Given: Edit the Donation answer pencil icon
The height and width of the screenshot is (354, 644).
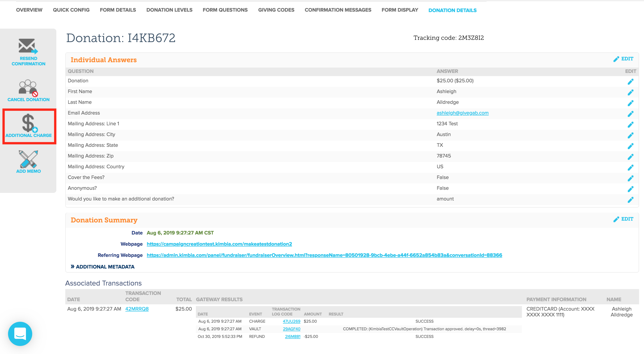Looking at the screenshot, I should [631, 81].
